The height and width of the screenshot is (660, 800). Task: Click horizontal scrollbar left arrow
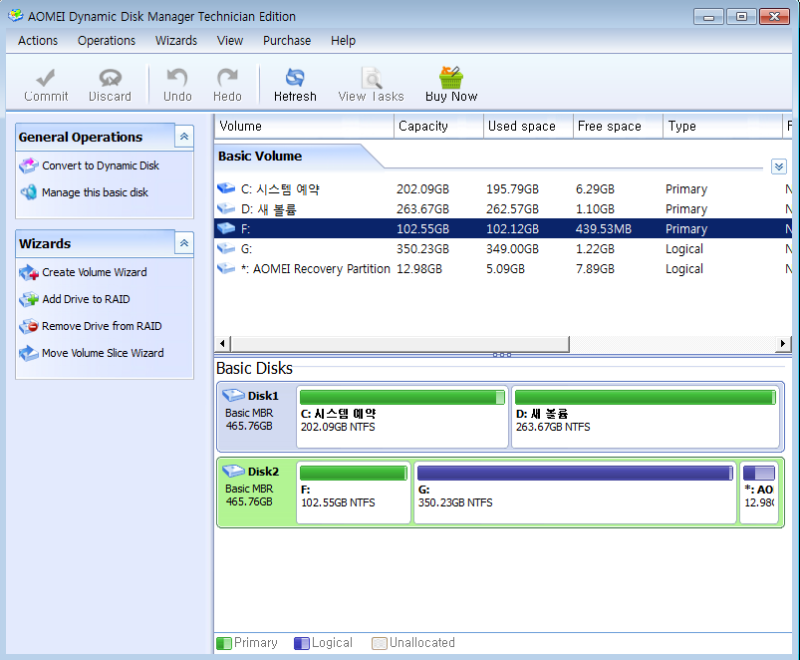click(x=222, y=344)
